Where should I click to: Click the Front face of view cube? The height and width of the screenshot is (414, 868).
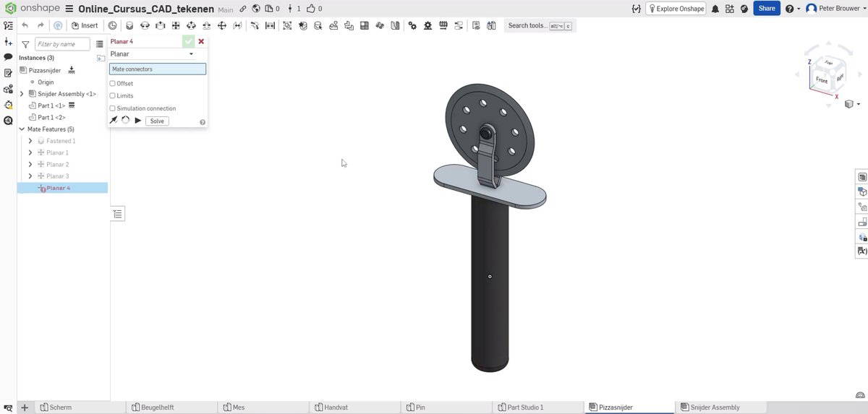[821, 79]
